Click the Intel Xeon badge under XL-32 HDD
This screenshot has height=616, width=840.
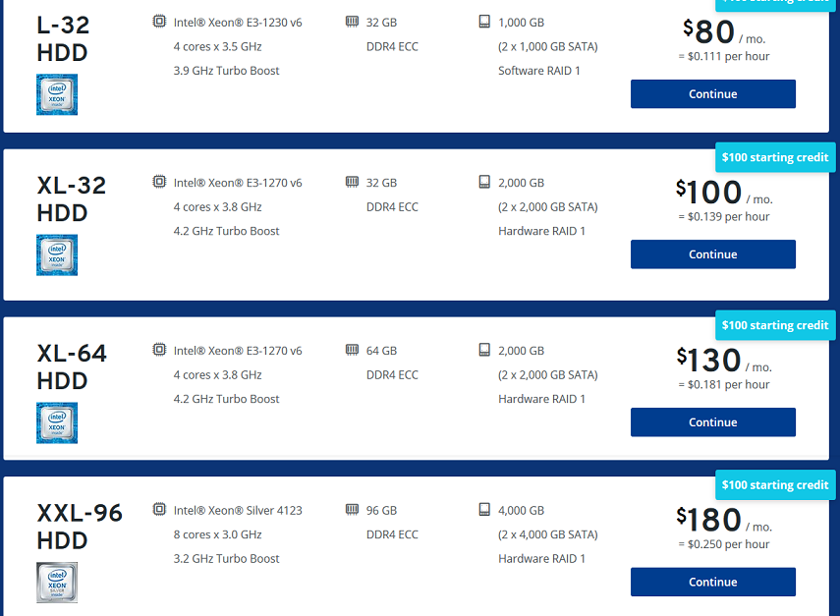pyautogui.click(x=57, y=255)
